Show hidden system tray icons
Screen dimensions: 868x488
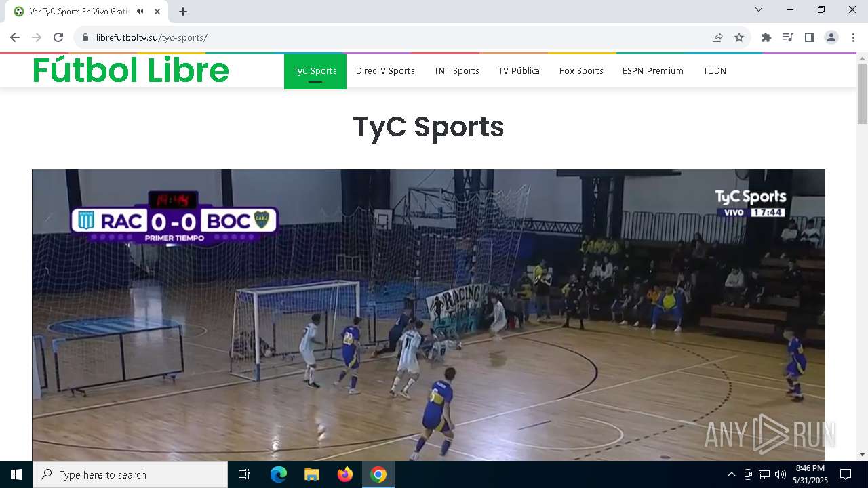[x=731, y=474]
